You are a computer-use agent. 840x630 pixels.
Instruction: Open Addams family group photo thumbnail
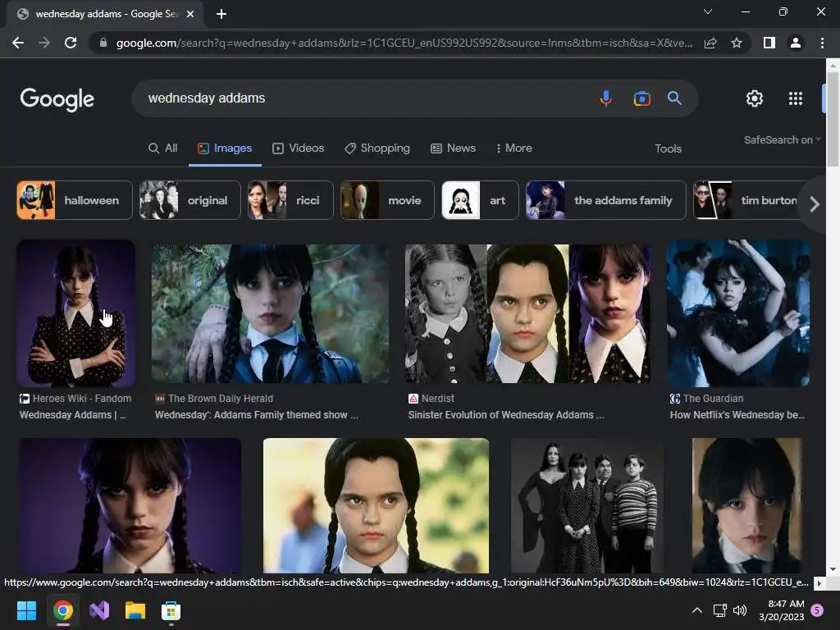pos(587,506)
